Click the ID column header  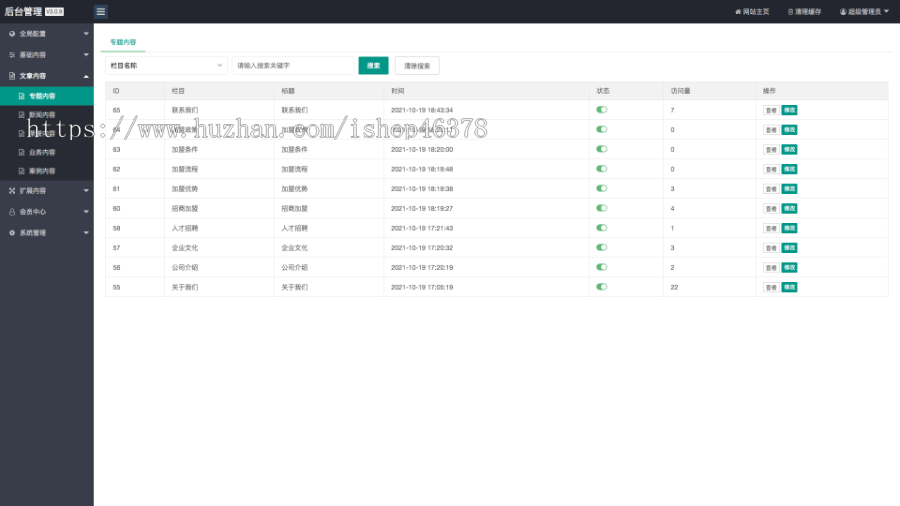click(116, 91)
